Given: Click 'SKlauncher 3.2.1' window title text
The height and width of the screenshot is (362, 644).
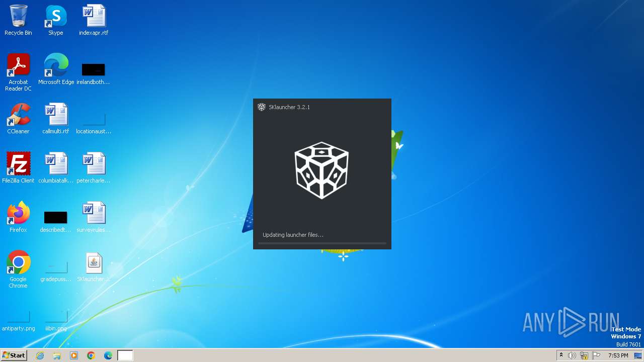Looking at the screenshot, I should click(x=289, y=107).
